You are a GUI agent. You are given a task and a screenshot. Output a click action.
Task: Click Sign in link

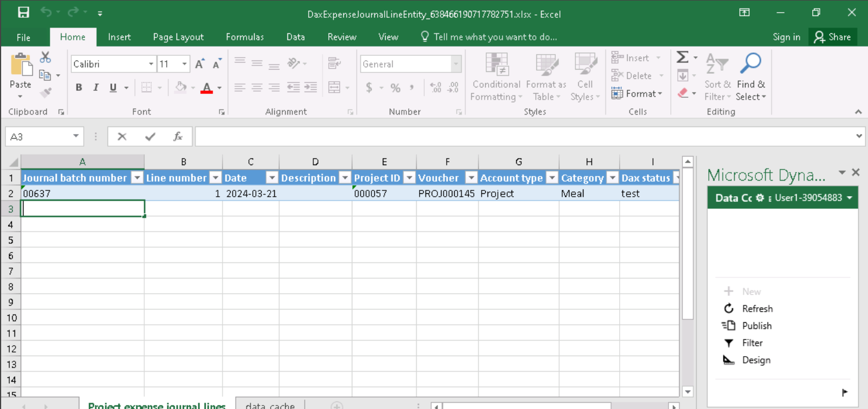click(x=786, y=37)
